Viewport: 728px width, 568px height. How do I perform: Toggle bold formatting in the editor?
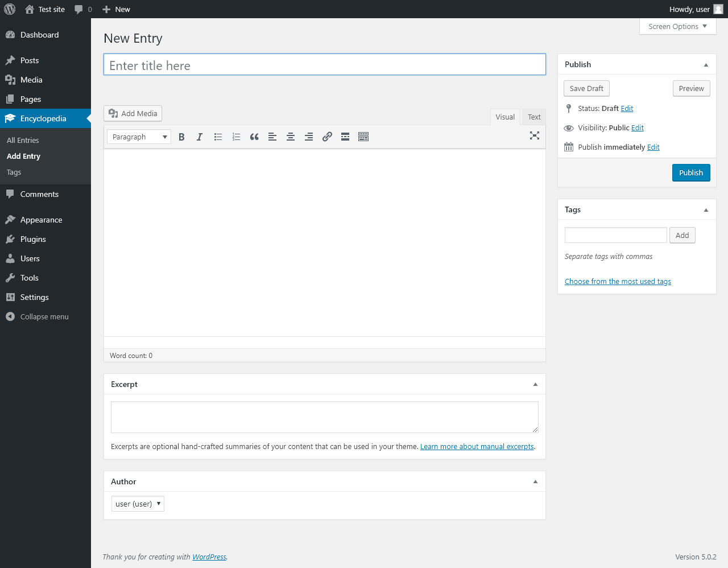click(181, 137)
